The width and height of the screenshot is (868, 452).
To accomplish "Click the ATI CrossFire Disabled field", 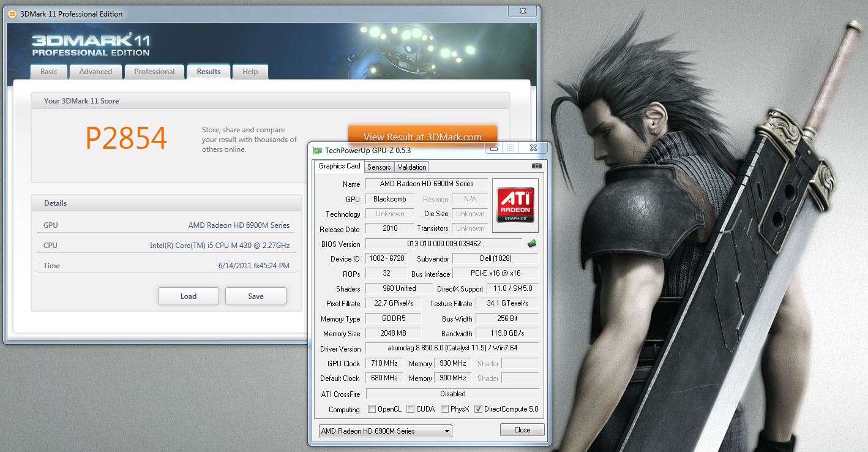I will point(452,394).
